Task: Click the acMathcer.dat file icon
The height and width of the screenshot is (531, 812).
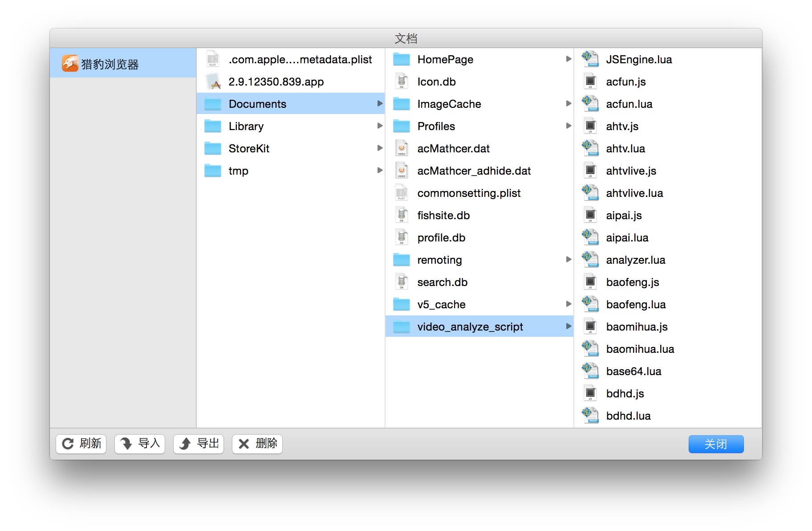Action: [402, 148]
